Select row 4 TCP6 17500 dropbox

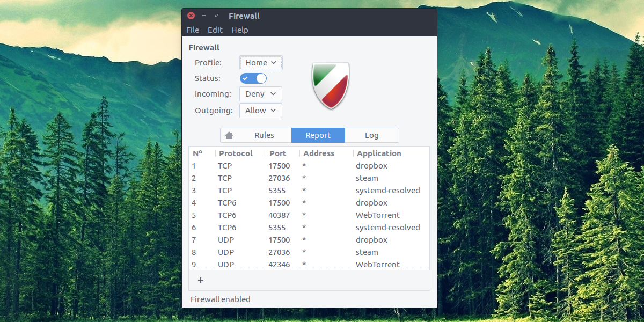click(x=310, y=203)
